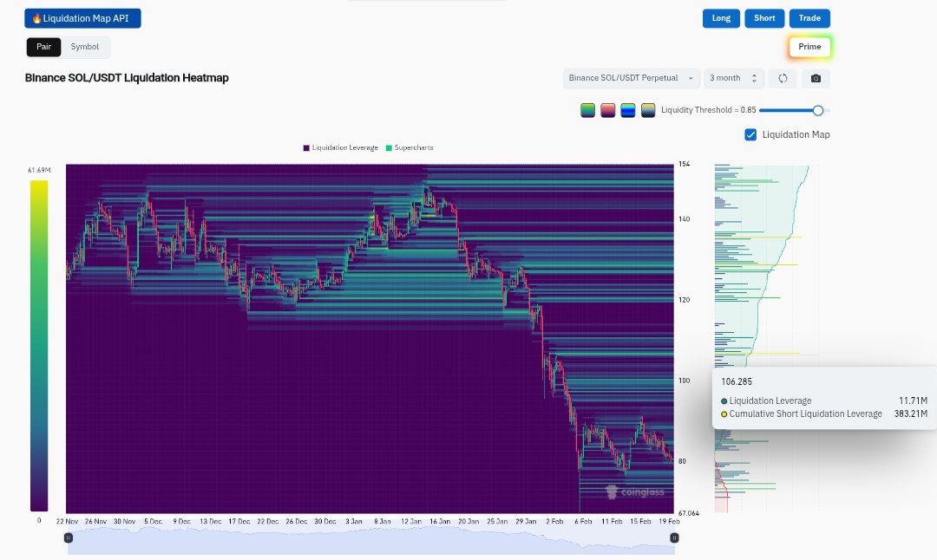Switch to the Pair tab
Image resolution: width=937 pixels, height=560 pixels.
tap(43, 47)
